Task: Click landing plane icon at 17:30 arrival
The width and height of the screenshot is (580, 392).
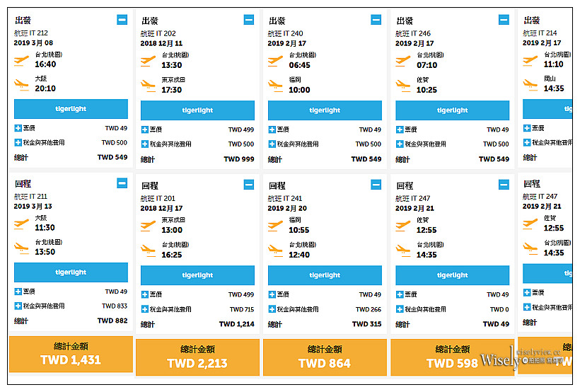Action: pos(148,86)
